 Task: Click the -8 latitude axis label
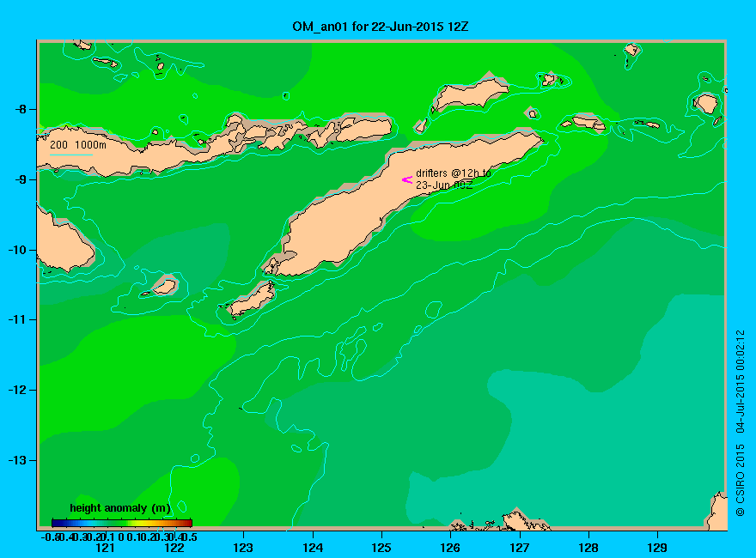(x=20, y=109)
